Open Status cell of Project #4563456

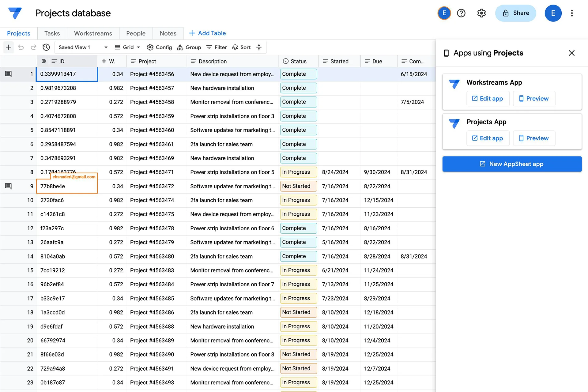pos(298,74)
